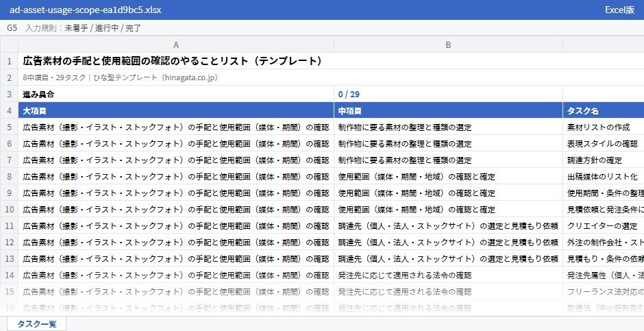The height and width of the screenshot is (331, 644).
Task: Click the タスク名 header cell
Action: [604, 110]
